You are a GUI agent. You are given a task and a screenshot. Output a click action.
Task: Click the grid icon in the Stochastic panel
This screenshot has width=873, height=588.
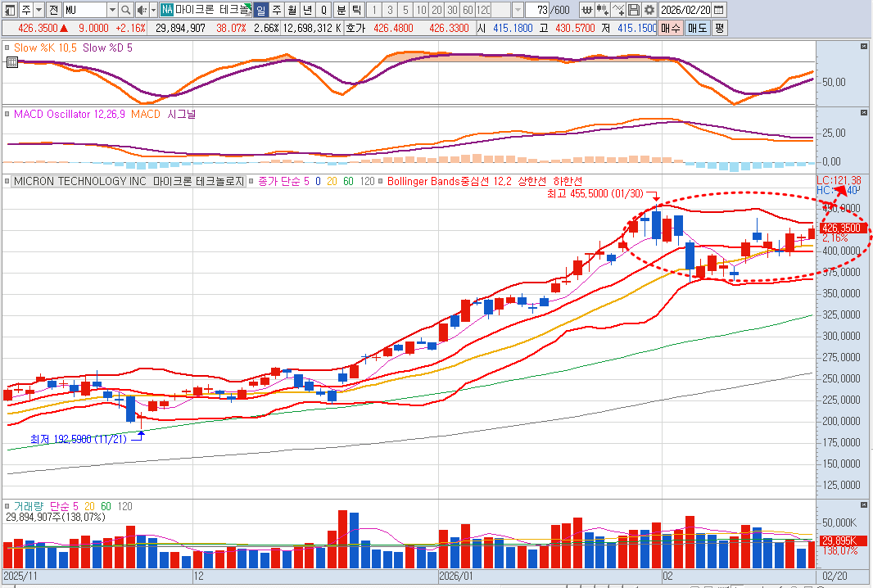(11, 61)
